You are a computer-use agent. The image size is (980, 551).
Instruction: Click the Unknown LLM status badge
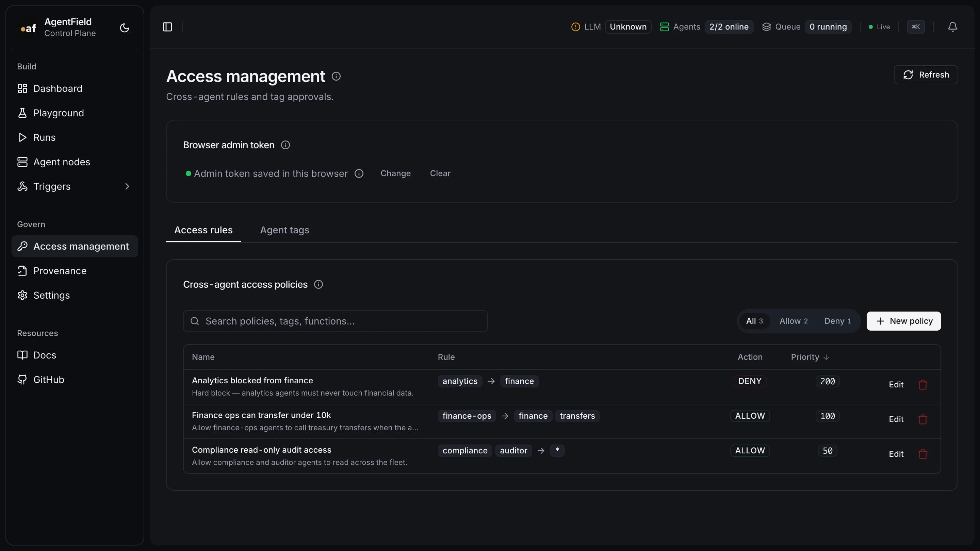(x=628, y=27)
